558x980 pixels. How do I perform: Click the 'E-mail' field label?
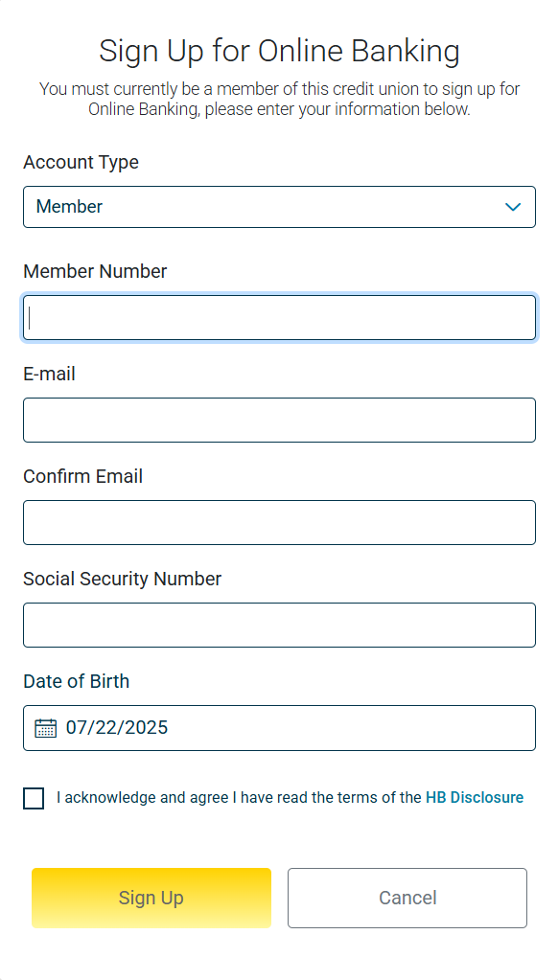click(49, 374)
